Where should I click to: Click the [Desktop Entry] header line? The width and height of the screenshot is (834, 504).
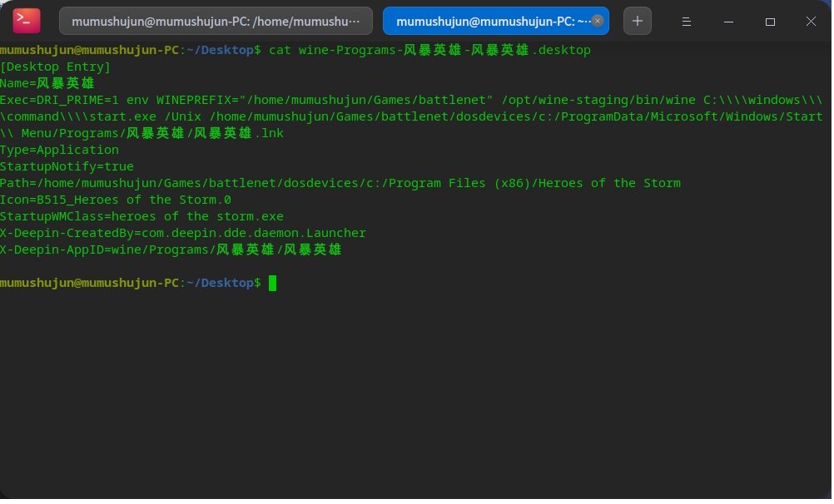[x=56, y=67]
